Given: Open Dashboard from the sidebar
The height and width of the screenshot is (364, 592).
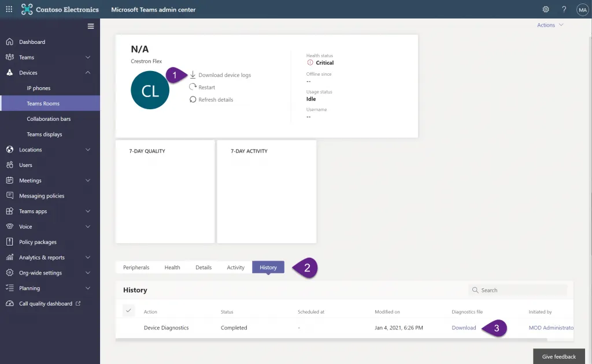Looking at the screenshot, I should (x=32, y=42).
